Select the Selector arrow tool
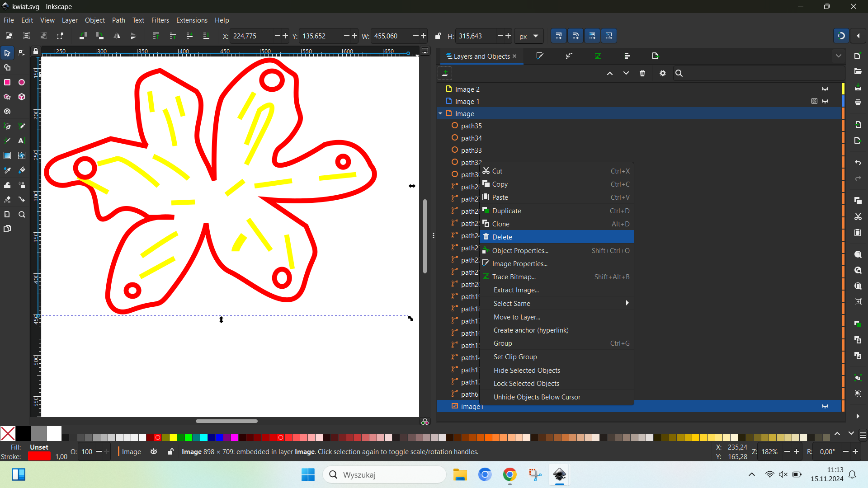868x488 pixels. (7, 53)
